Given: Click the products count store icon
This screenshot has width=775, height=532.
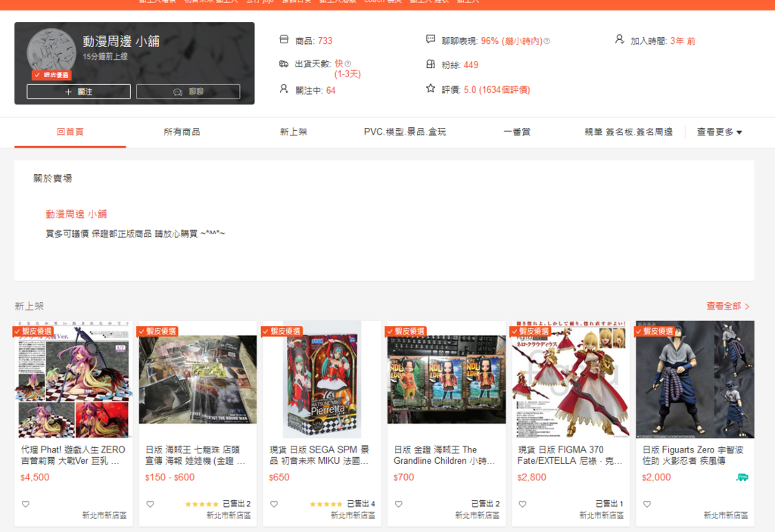Looking at the screenshot, I should pyautogui.click(x=284, y=39).
